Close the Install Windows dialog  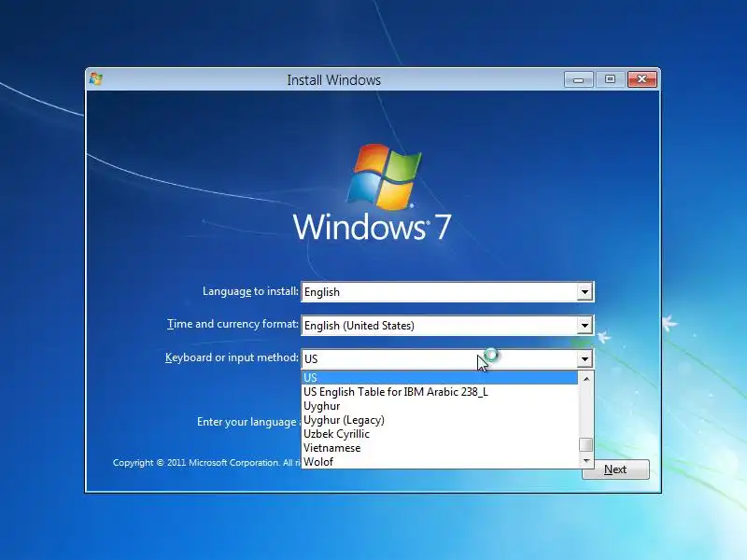[x=641, y=79]
